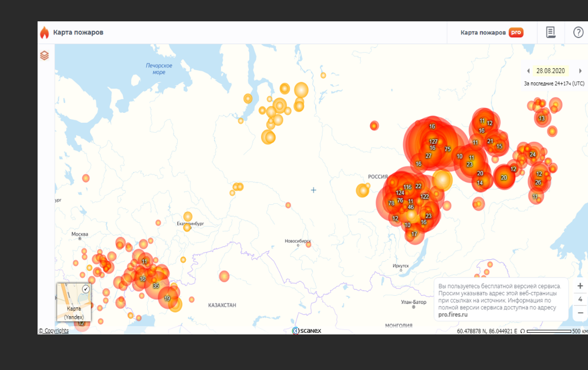Switch basemap via Карта (Yandex) thumbnail
The height and width of the screenshot is (370, 588).
[x=74, y=302]
